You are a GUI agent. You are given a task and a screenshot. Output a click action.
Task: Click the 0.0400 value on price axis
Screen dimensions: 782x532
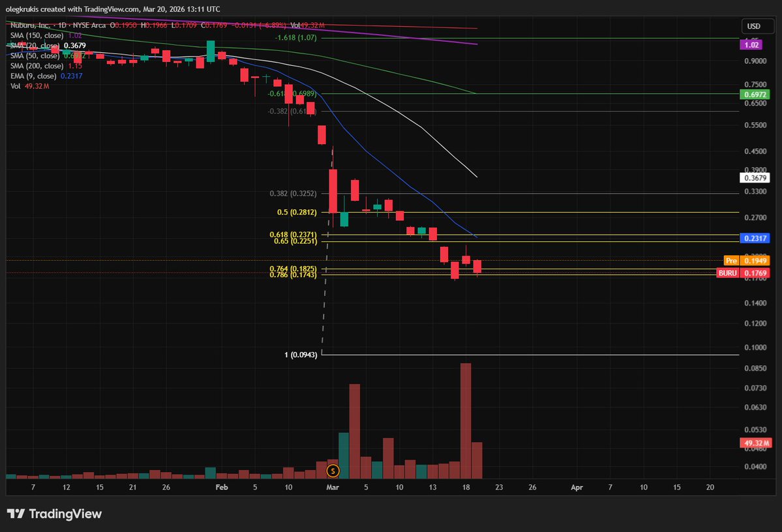[755, 467]
